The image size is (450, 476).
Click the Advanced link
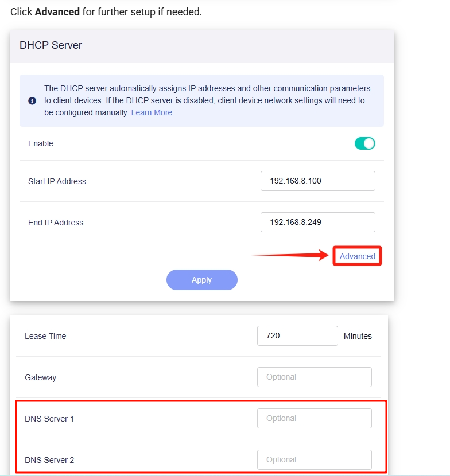click(357, 256)
